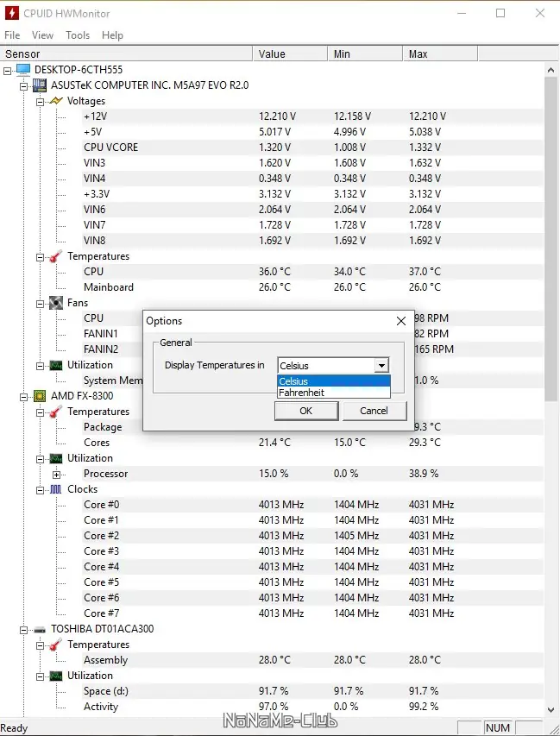Cancel the Options dialog

(374, 411)
